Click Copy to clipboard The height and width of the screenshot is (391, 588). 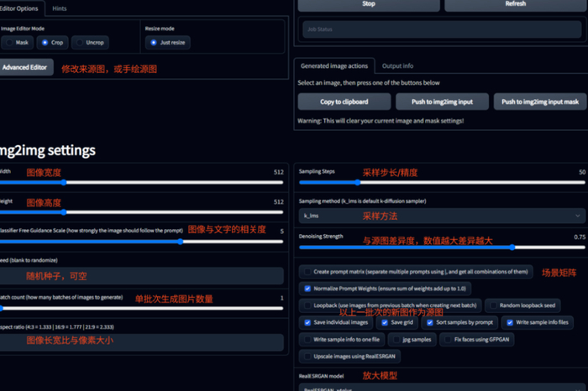tap(344, 102)
